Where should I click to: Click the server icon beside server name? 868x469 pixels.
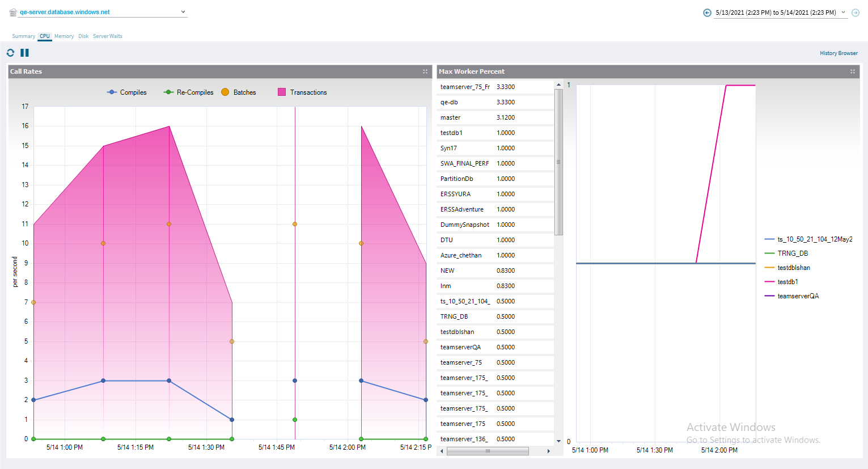click(12, 12)
